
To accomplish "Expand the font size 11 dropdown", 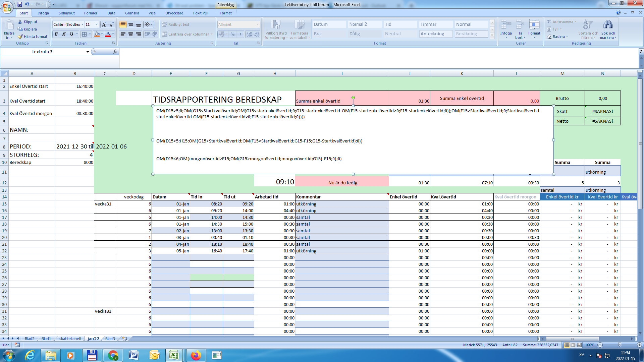I will (x=97, y=24).
